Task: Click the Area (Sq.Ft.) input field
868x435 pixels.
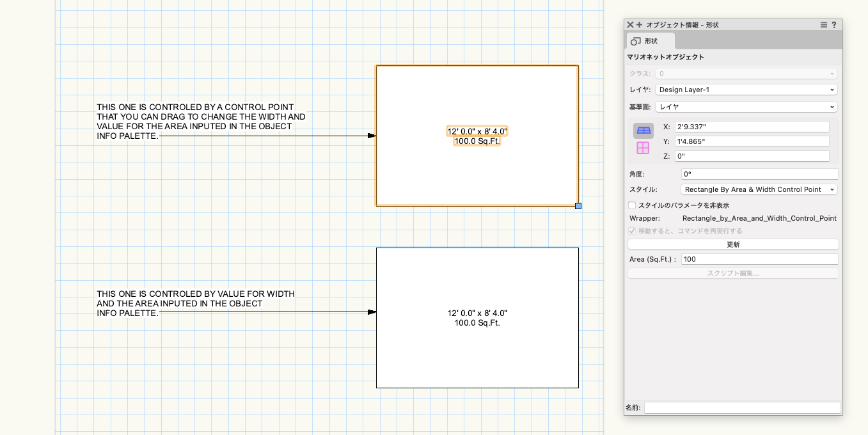Action: point(759,259)
